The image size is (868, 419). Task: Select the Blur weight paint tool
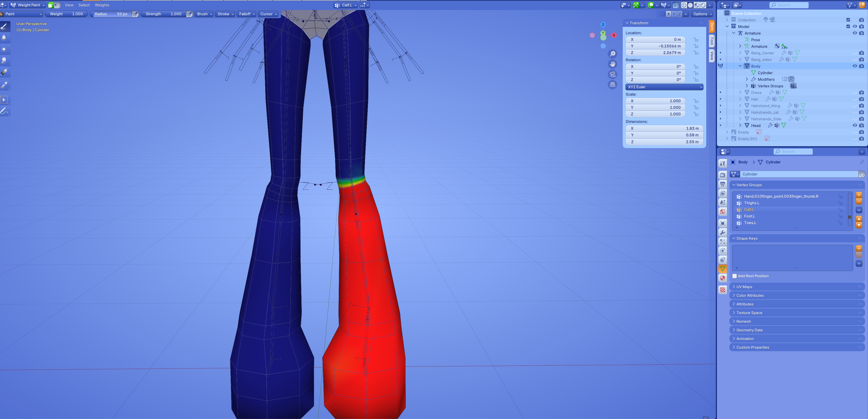(4, 37)
